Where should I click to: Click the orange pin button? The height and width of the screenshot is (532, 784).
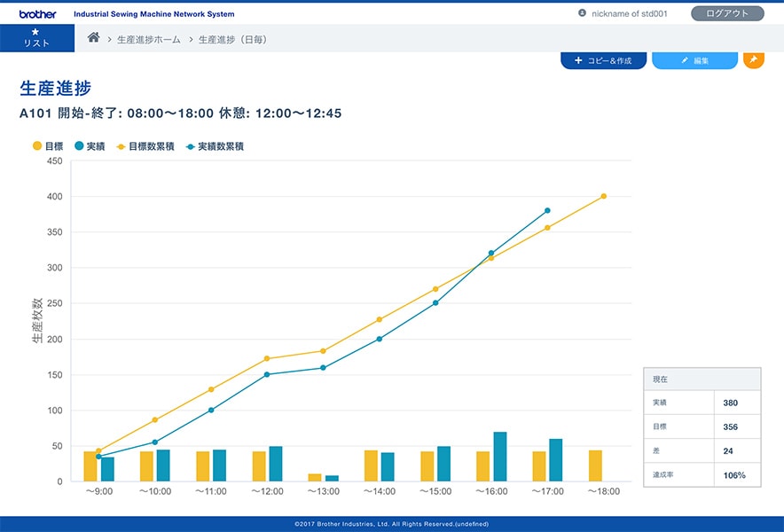click(753, 59)
